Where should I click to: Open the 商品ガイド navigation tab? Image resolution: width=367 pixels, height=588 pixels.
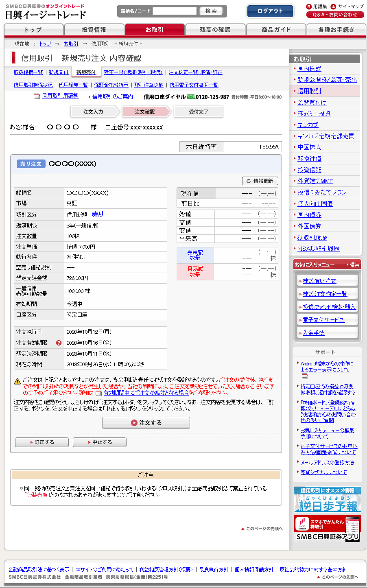(x=276, y=30)
